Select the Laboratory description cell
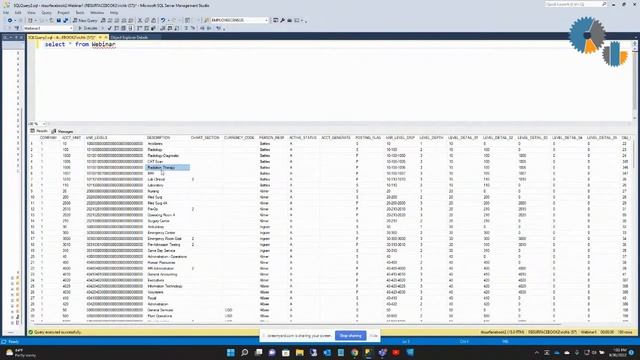Screen dimensions: 640x360 [x=167, y=185]
